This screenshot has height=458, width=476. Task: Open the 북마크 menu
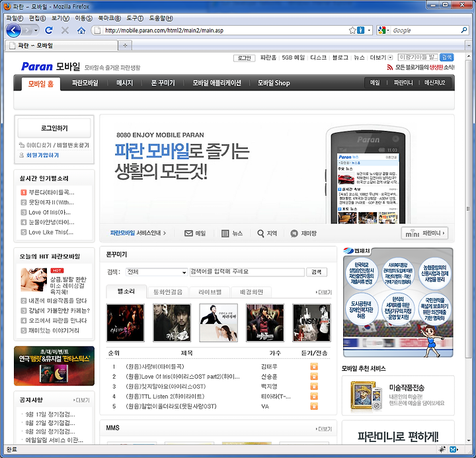pyautogui.click(x=109, y=19)
